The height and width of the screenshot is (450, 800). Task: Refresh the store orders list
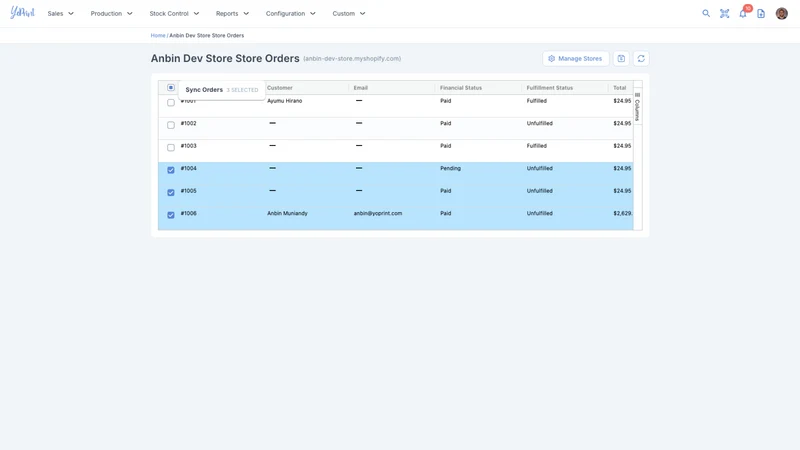641,59
